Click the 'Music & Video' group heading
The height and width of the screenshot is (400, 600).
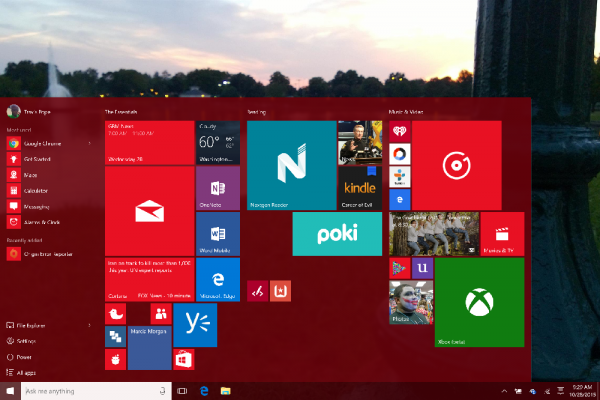[406, 112]
